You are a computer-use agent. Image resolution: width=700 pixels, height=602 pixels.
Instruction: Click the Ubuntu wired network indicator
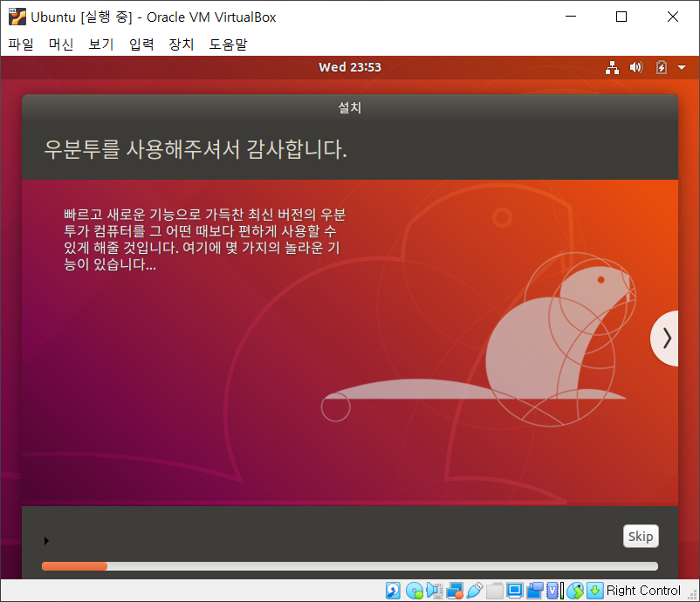point(612,67)
